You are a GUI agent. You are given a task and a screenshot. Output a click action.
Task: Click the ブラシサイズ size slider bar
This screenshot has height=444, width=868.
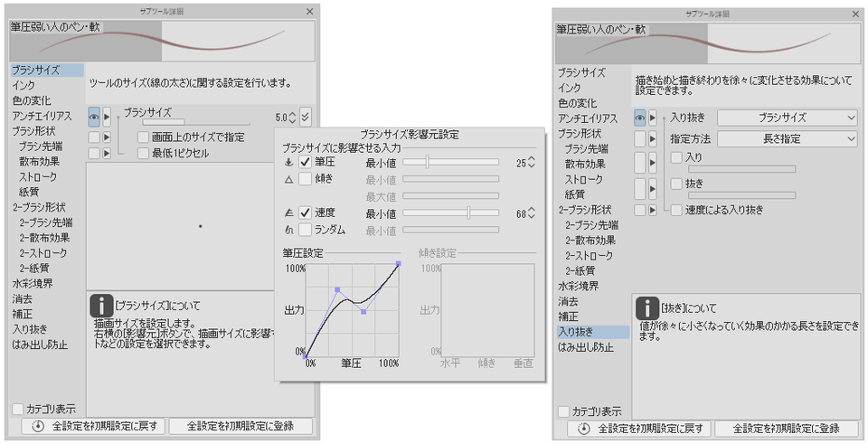coord(196,122)
